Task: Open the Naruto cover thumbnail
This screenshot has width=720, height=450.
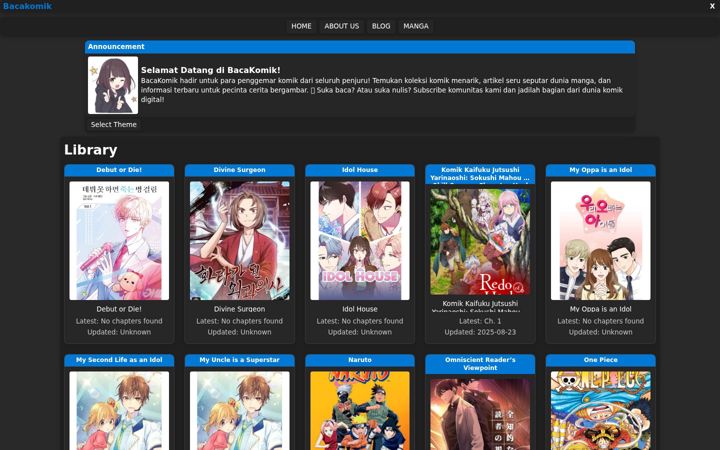Action: (x=360, y=411)
